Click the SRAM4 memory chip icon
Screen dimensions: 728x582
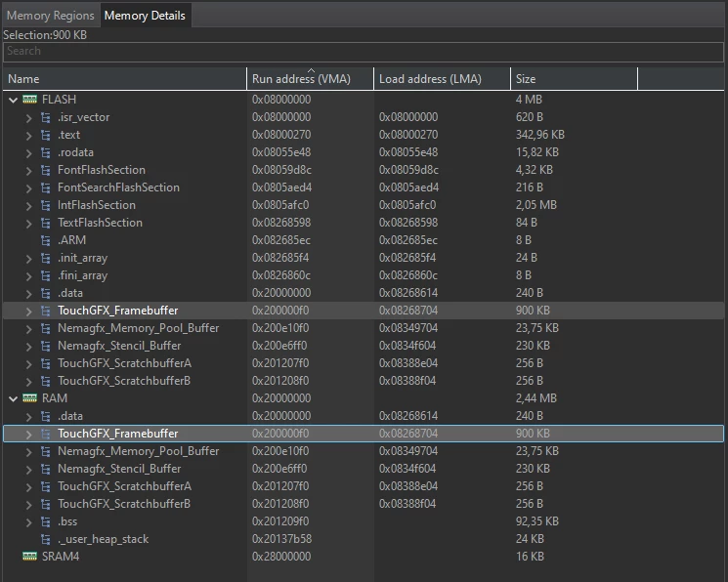coord(29,556)
